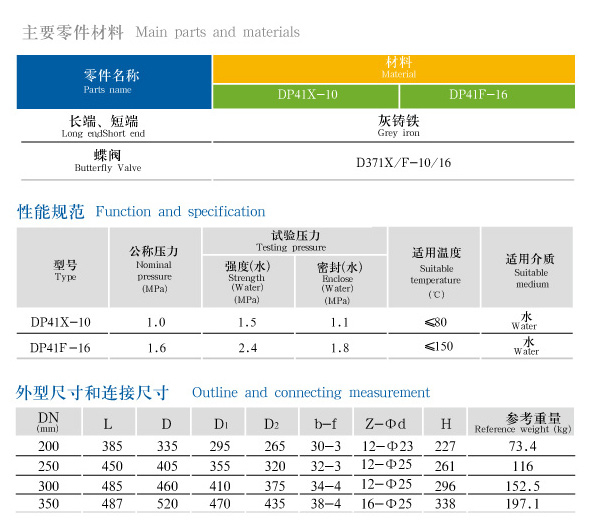Click the Suitable medium column header

click(x=527, y=268)
